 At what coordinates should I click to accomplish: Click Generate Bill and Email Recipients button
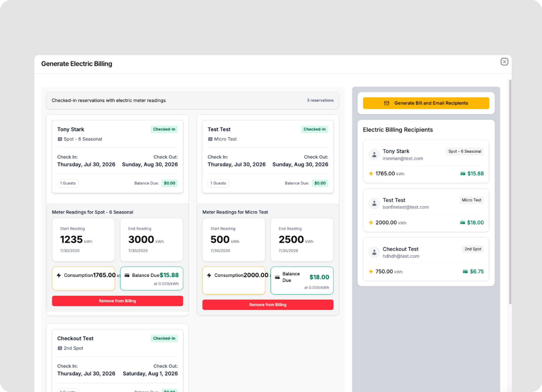426,103
